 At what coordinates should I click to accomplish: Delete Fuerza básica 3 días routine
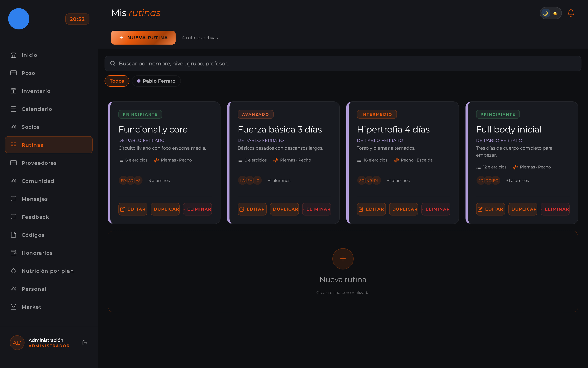pos(317,209)
